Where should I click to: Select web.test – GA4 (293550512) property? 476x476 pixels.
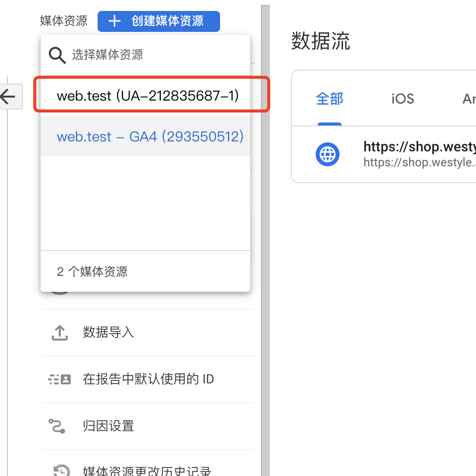click(145, 136)
